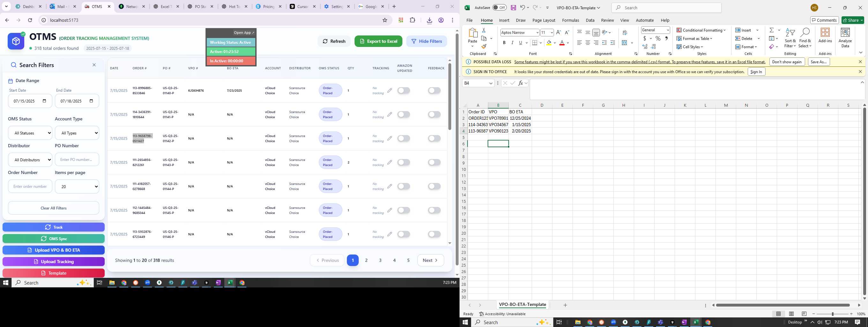
Task: Toggle Amazon Updated for order 114-3436391-1810644
Action: [x=404, y=114]
